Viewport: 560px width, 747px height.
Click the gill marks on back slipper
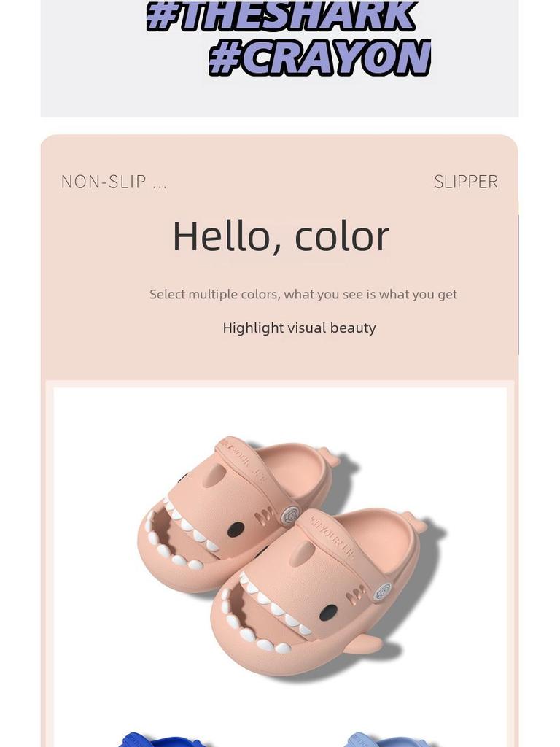click(265, 514)
